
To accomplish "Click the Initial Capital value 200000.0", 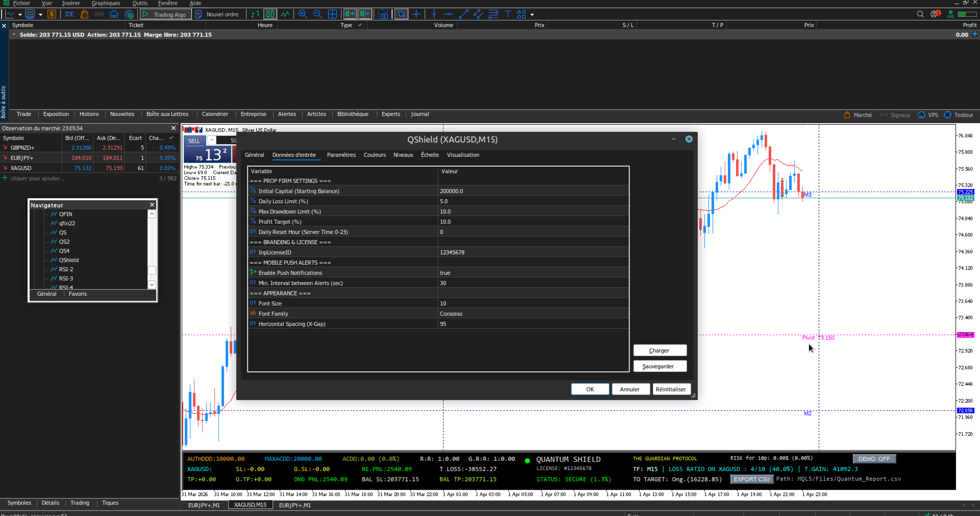I will (x=533, y=191).
